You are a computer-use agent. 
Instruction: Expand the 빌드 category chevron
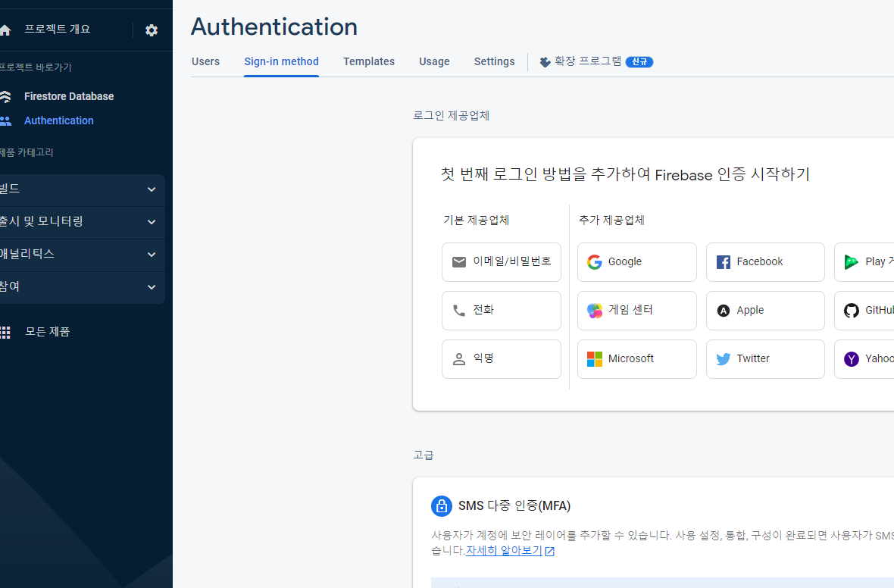click(x=152, y=189)
